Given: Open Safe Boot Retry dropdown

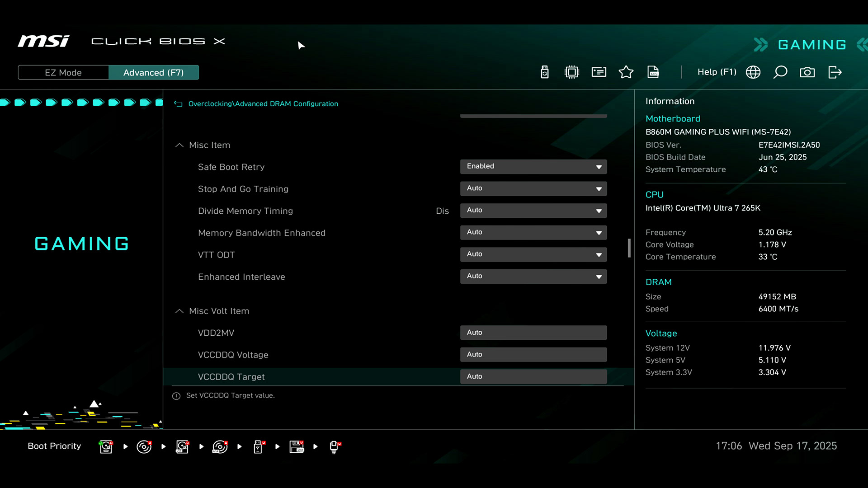Looking at the screenshot, I should click(x=533, y=167).
